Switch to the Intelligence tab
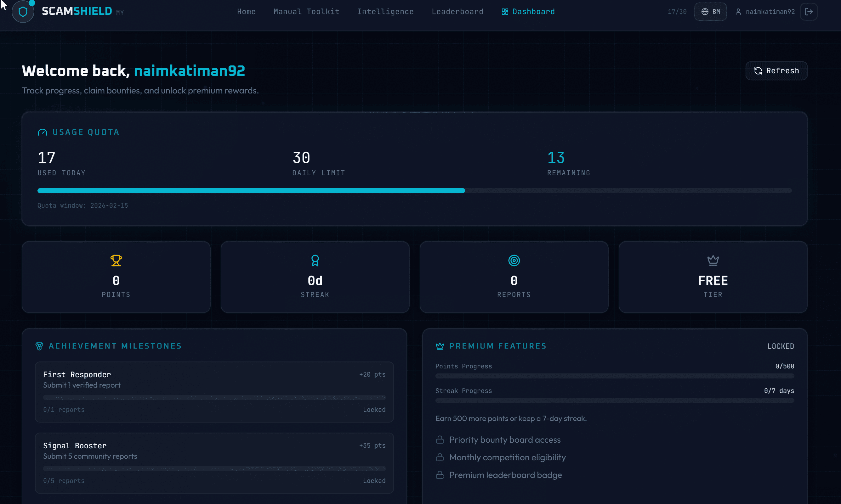 coord(385,11)
